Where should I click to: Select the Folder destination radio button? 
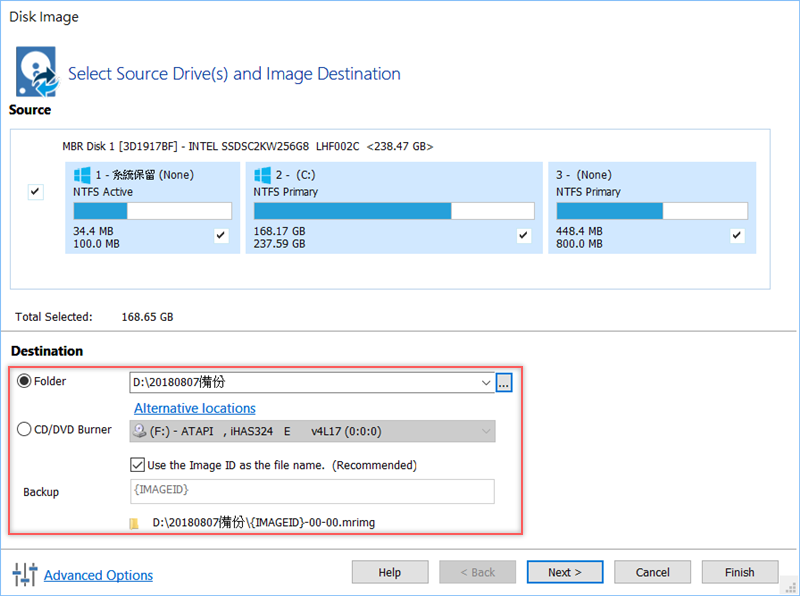(24, 381)
